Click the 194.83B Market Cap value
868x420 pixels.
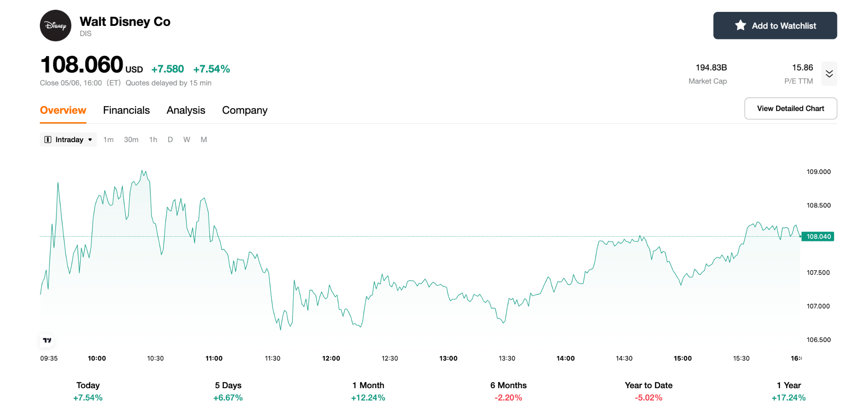click(711, 67)
